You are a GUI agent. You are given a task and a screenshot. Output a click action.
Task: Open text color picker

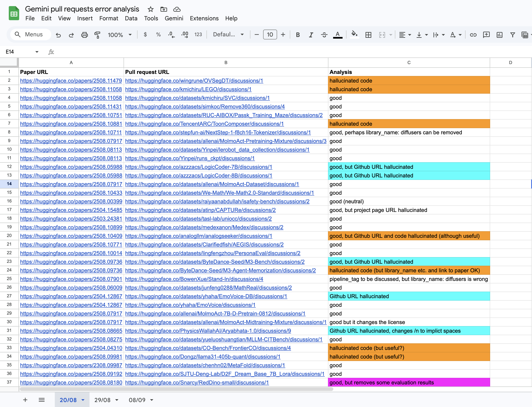tap(338, 35)
